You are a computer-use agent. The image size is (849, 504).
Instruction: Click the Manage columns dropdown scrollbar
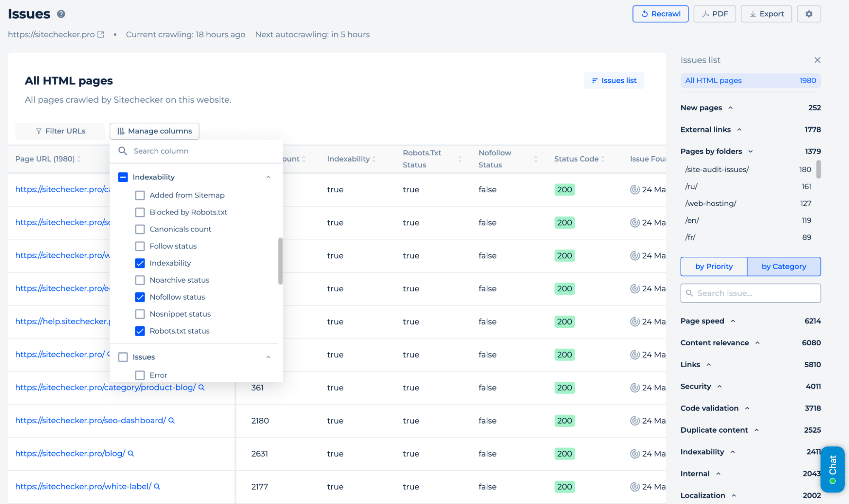(280, 261)
